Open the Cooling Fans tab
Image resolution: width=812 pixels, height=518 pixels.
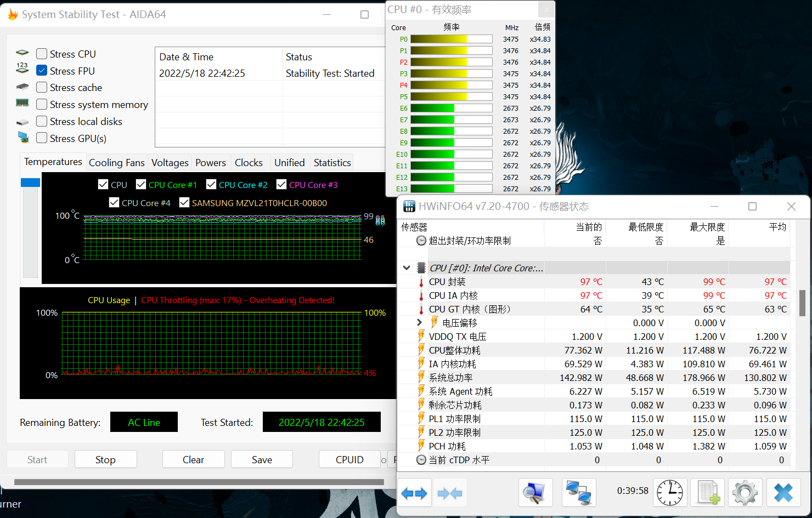(117, 163)
